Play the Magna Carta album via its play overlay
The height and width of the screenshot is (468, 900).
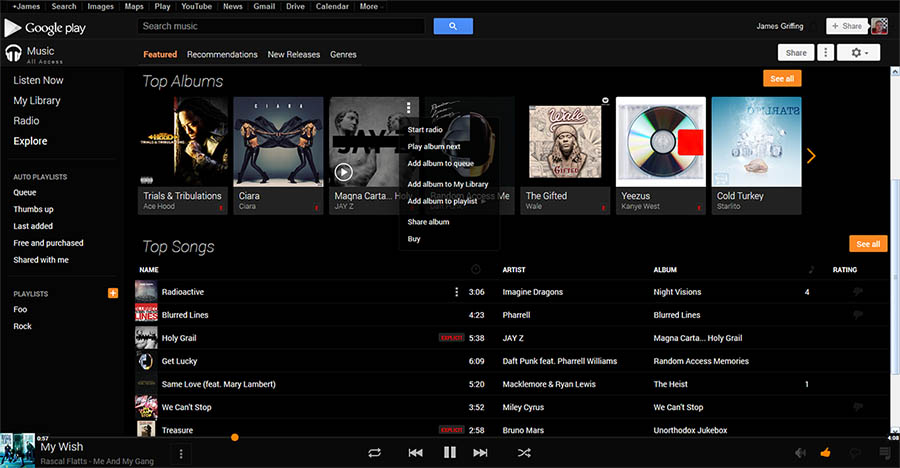tap(343, 172)
